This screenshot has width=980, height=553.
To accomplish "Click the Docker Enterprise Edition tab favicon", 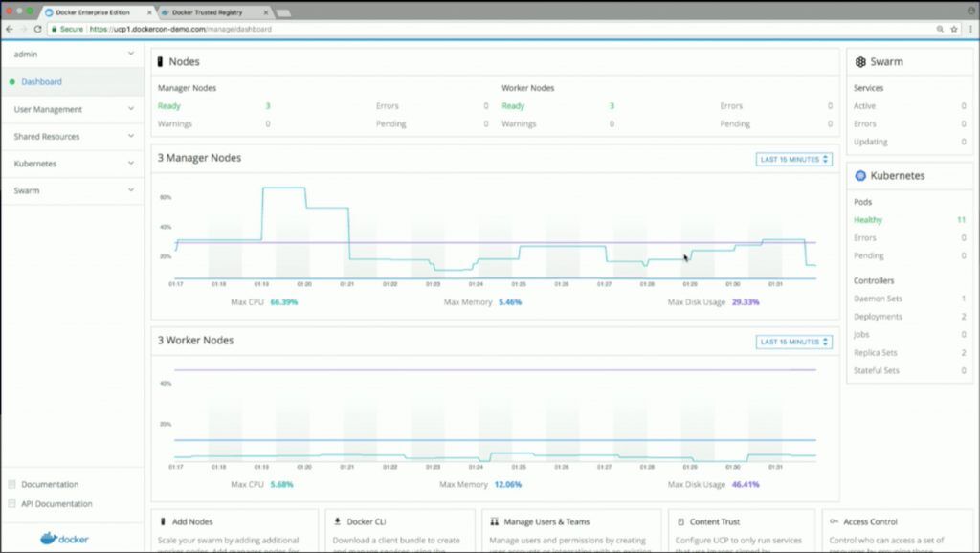I will tap(49, 12).
